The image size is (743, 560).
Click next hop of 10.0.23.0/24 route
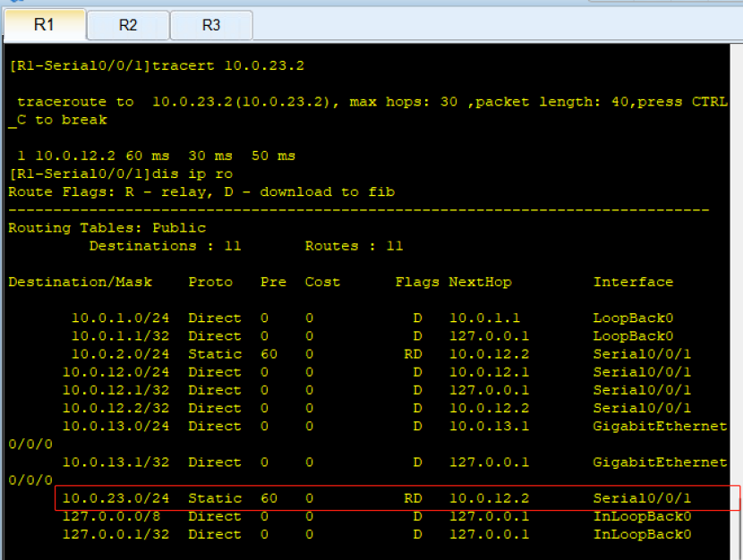(489, 497)
